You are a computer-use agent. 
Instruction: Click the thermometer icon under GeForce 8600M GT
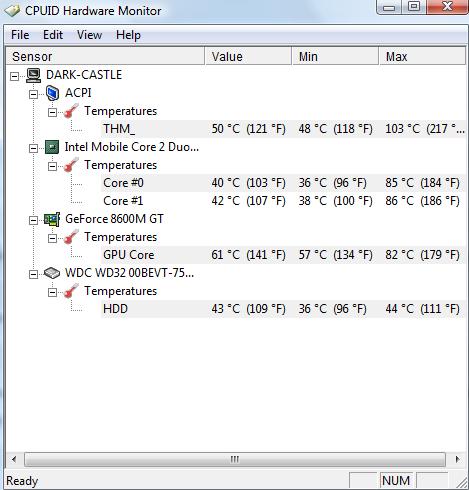click(x=71, y=237)
